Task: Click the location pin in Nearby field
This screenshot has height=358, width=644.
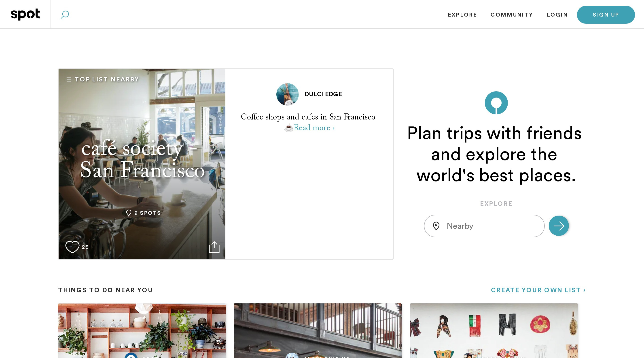Action: [436, 226]
